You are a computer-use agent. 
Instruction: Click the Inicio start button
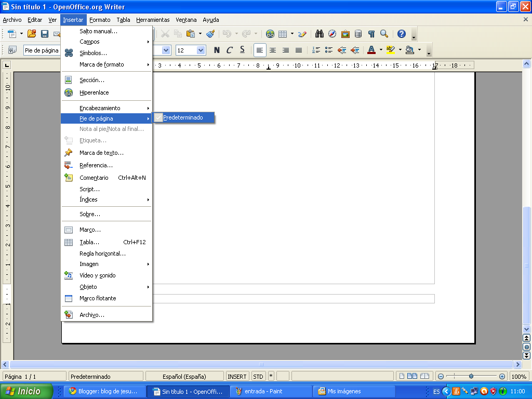click(26, 392)
